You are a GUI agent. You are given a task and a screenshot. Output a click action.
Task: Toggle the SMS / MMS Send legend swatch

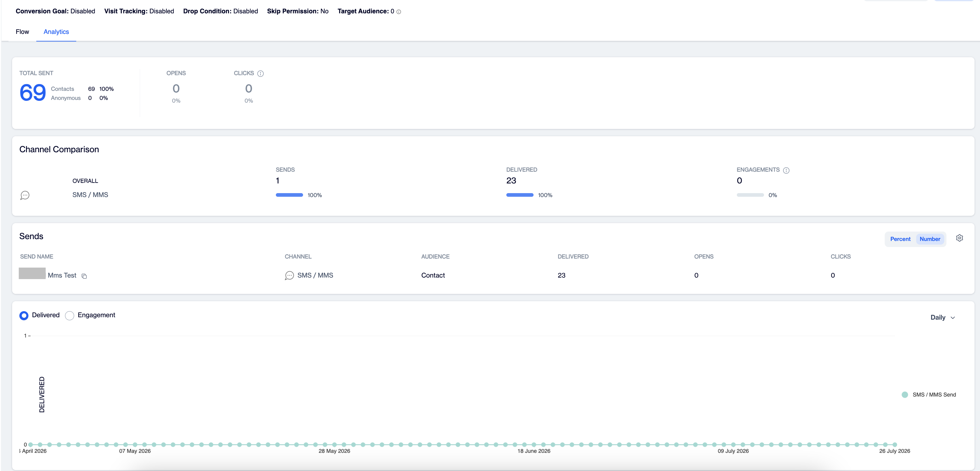(905, 395)
